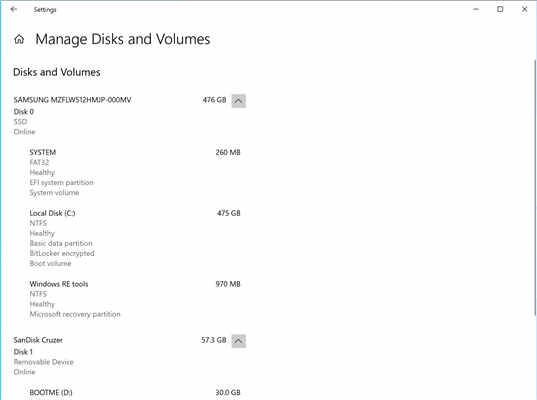The width and height of the screenshot is (537, 400).
Task: Go back using the arrow icon
Action: tap(14, 9)
